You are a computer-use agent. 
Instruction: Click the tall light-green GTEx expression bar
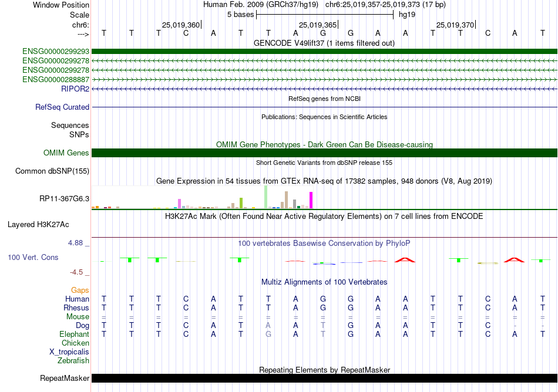point(266,197)
